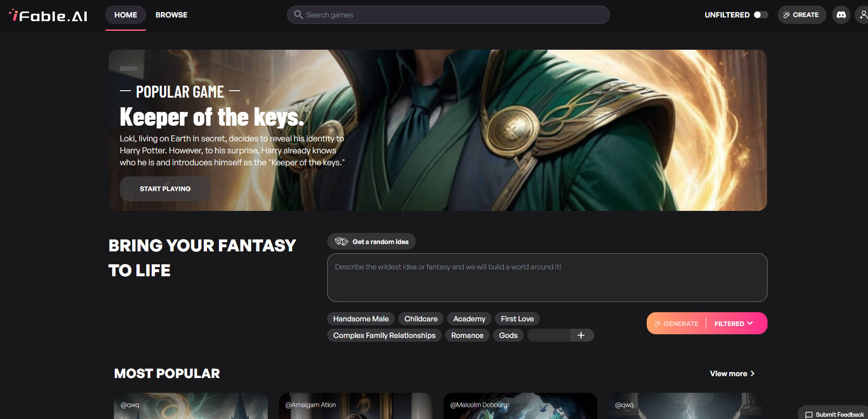868x419 pixels.
Task: Click the Fable.AI logo
Action: (48, 16)
